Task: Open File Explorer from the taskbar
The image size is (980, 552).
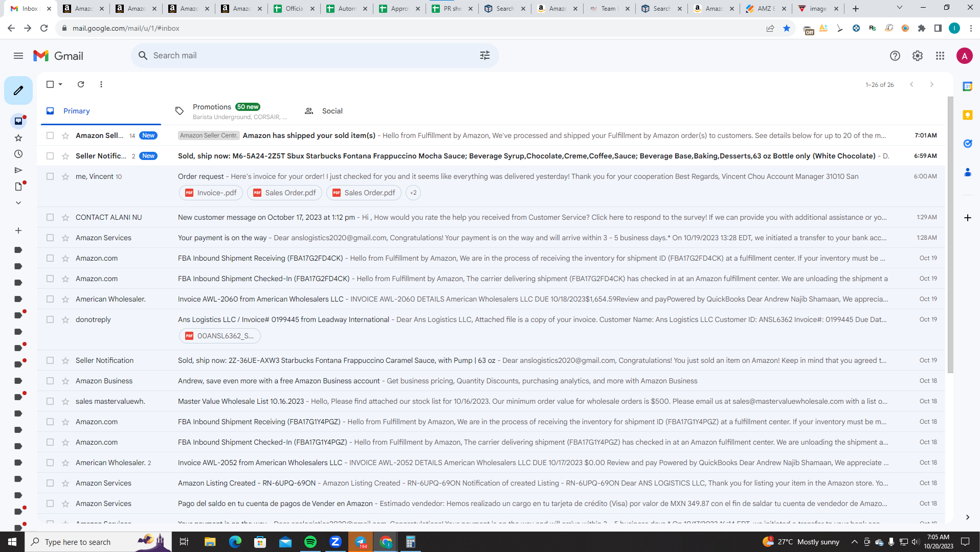Action: (x=210, y=542)
